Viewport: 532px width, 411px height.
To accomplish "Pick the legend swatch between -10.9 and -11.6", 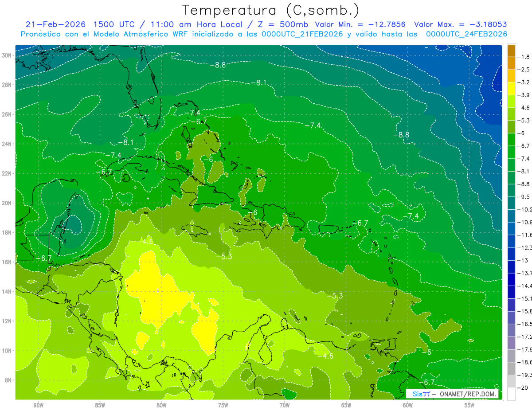I will 511,228.
